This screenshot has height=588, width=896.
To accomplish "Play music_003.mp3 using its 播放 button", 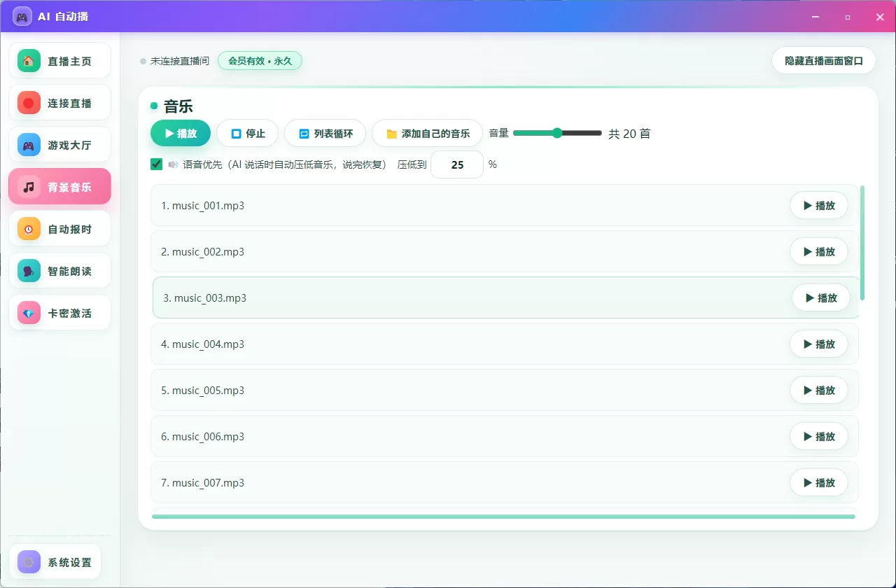I will 821,297.
